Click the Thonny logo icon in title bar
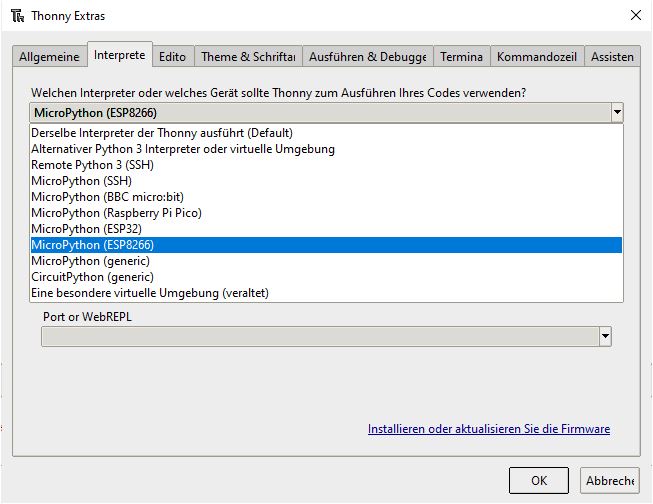This screenshot has width=653, height=504. [17, 16]
